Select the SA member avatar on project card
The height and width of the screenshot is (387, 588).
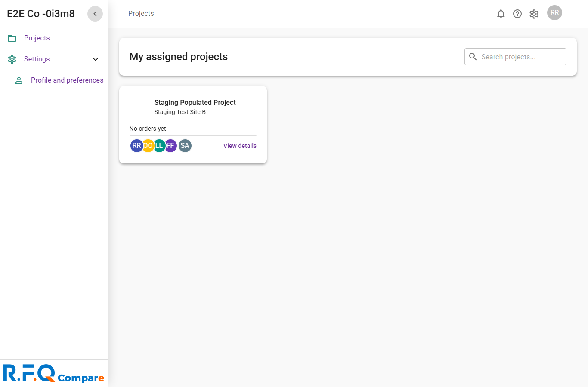185,146
